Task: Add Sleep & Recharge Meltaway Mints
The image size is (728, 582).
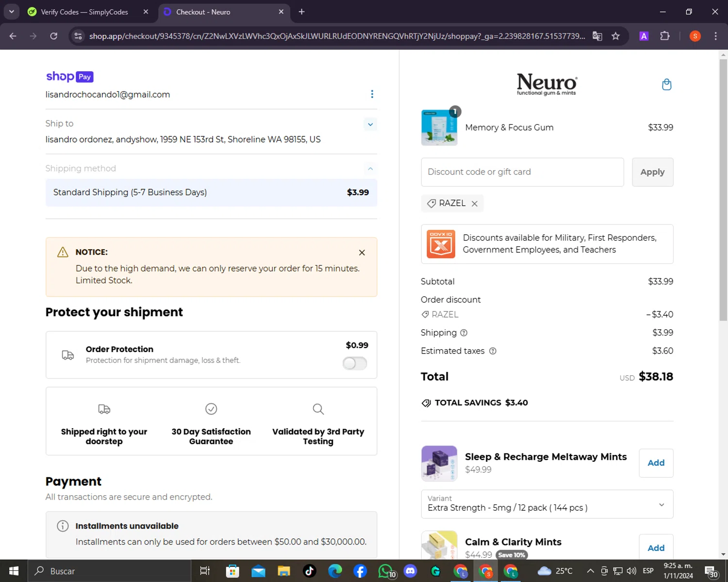Action: (x=656, y=463)
